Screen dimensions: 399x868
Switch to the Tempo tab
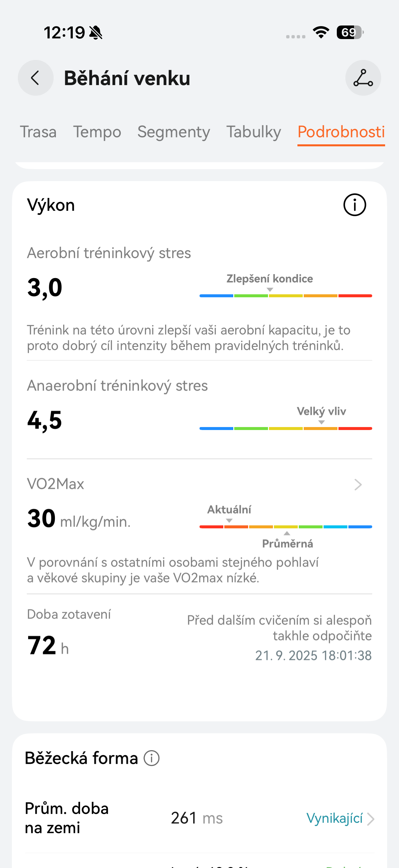97,132
